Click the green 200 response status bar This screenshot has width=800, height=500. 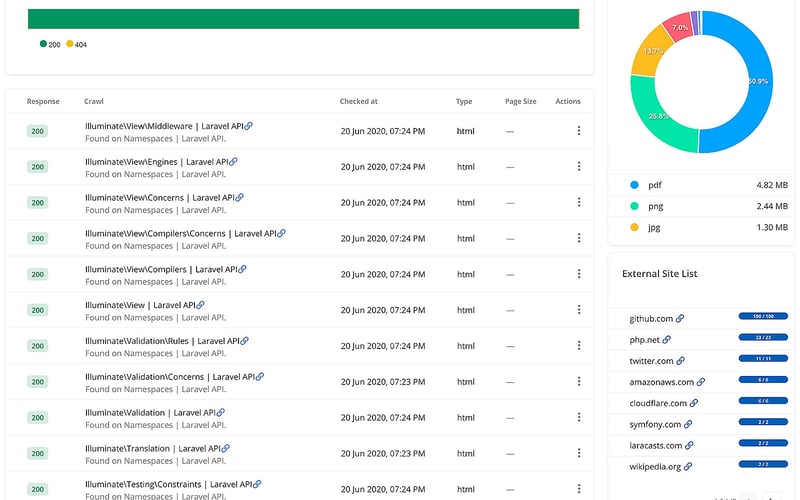[304, 19]
